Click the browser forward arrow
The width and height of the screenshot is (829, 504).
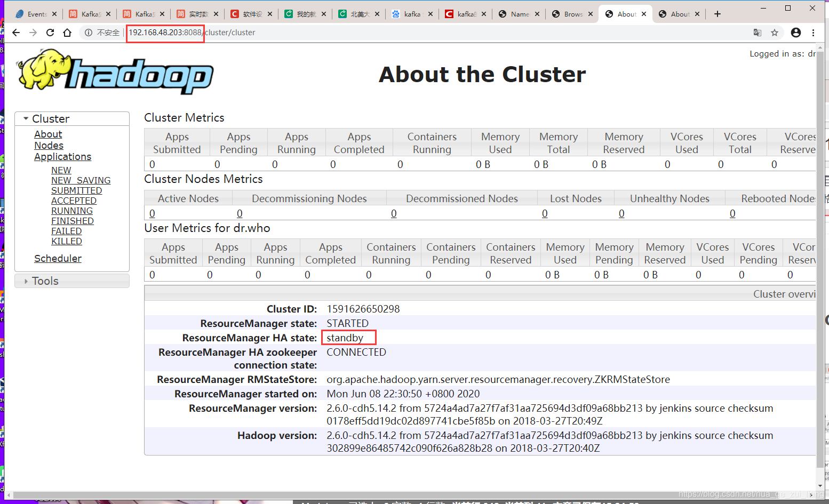(x=33, y=33)
